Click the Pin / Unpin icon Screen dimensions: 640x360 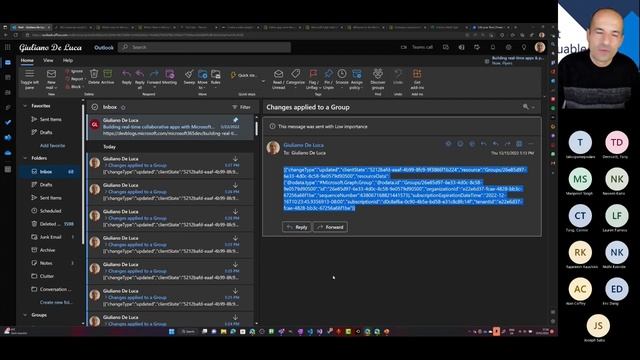329,73
